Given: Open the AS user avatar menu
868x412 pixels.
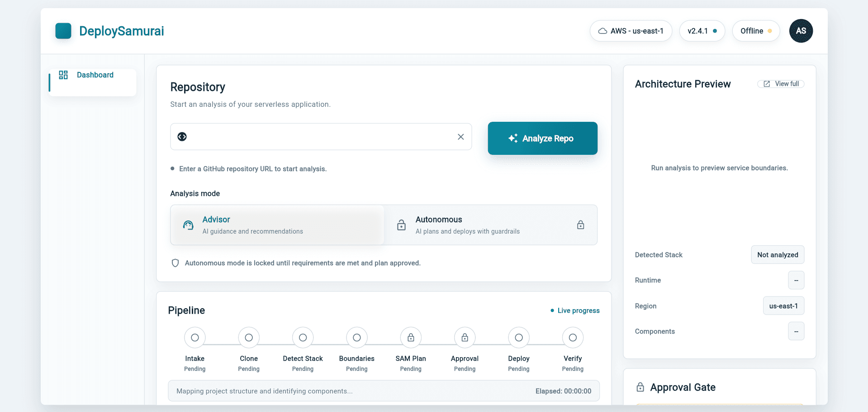Looking at the screenshot, I should pos(801,31).
